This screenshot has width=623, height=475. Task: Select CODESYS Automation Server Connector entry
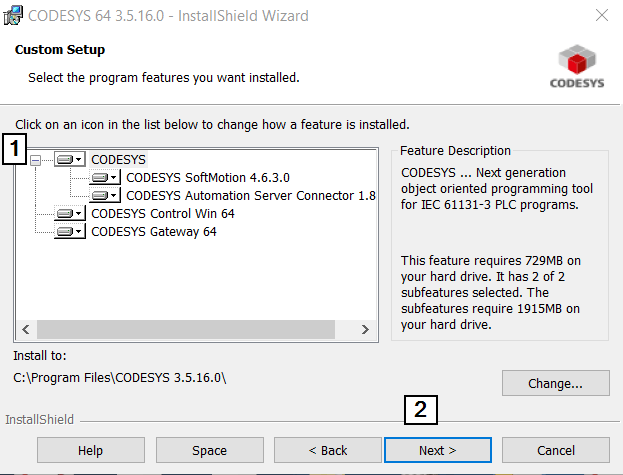pyautogui.click(x=251, y=195)
